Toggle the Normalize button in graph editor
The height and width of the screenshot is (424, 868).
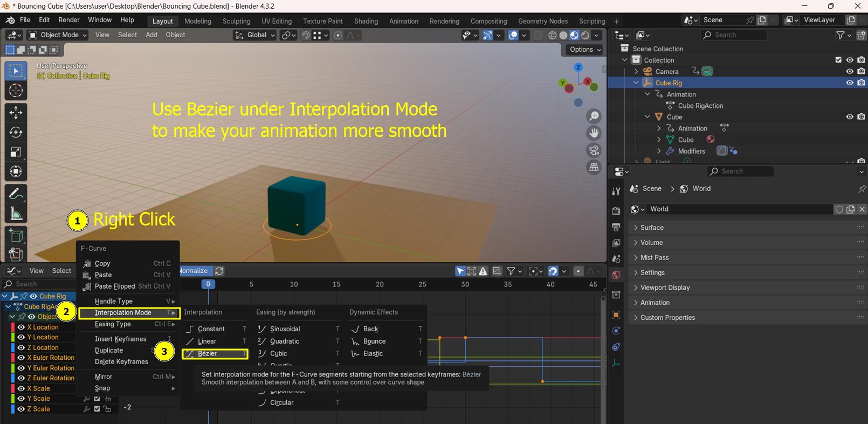pos(195,271)
